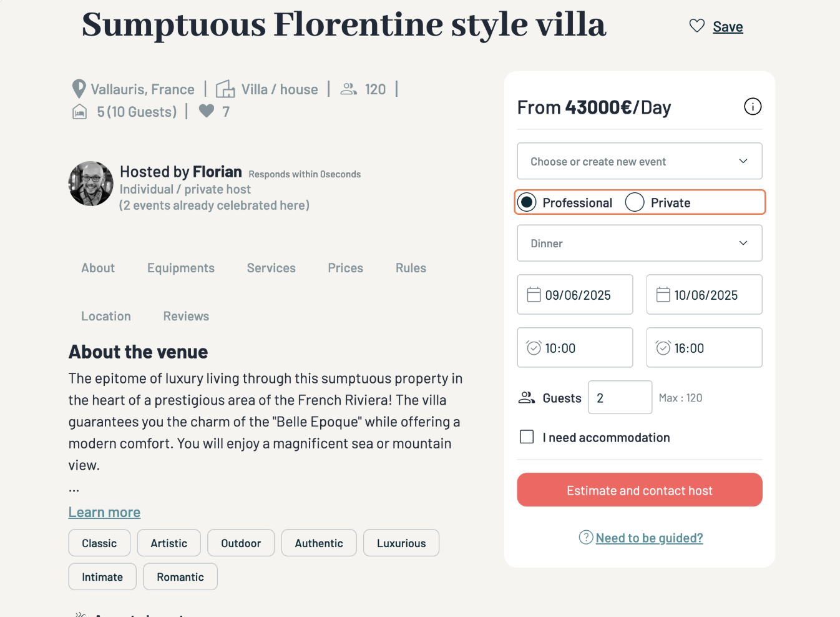This screenshot has width=840, height=617.
Task: Select the Private radio option
Action: tap(635, 202)
